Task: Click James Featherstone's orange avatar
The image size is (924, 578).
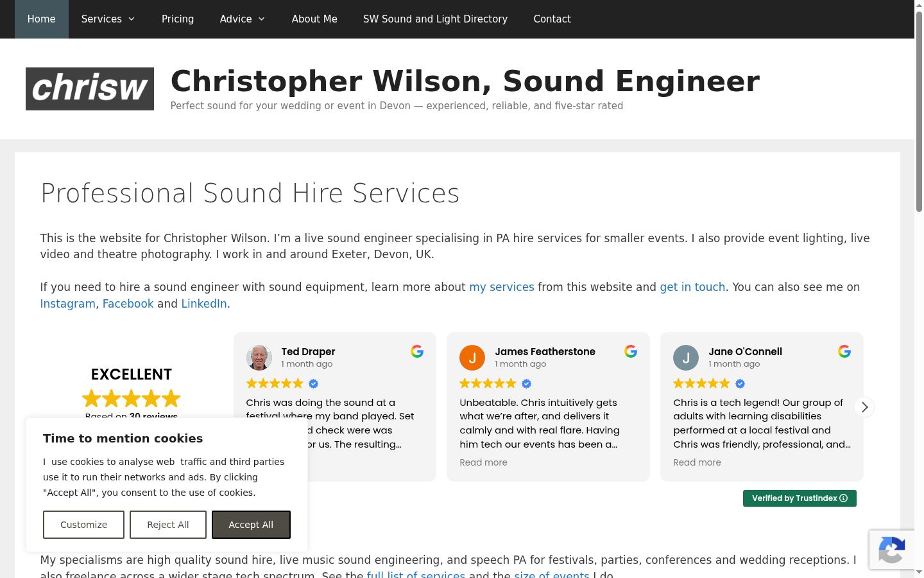Action: click(472, 358)
